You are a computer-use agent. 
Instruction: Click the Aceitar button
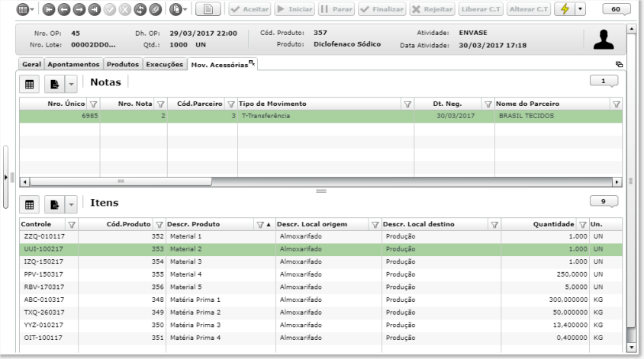pos(250,9)
